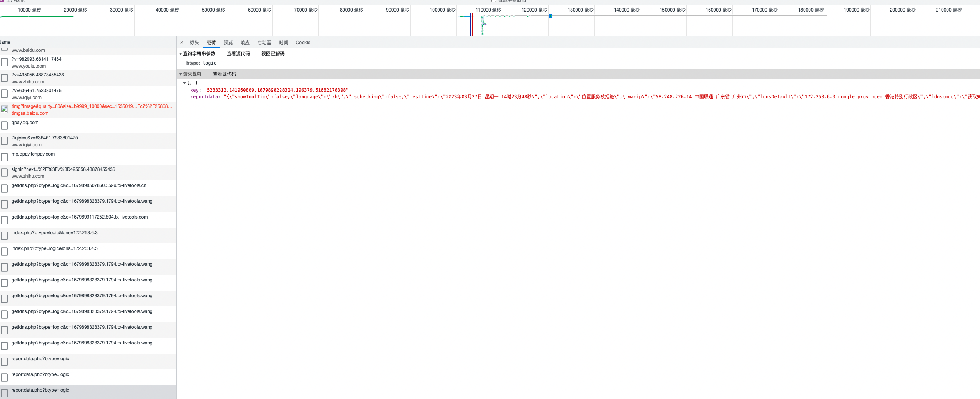Close the request details panel
Viewport: 980px width, 399px height.
[182, 43]
